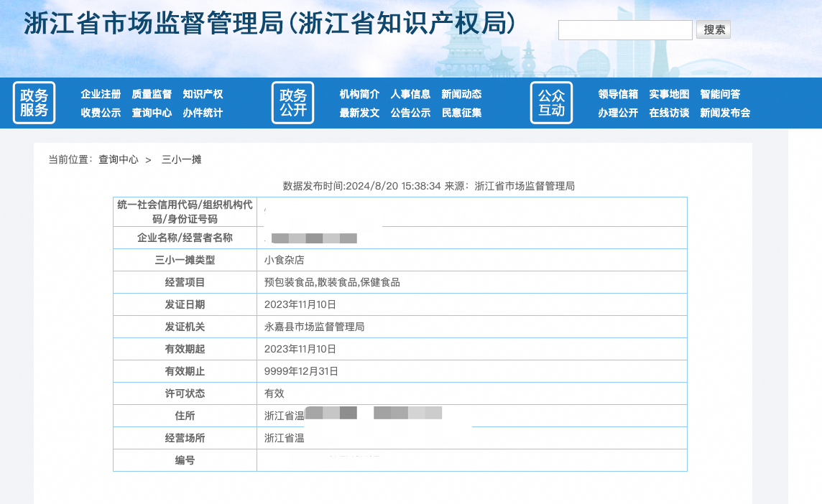This screenshot has width=822, height=504.
Task: Open 企业注册 menu link
Action: point(101,94)
